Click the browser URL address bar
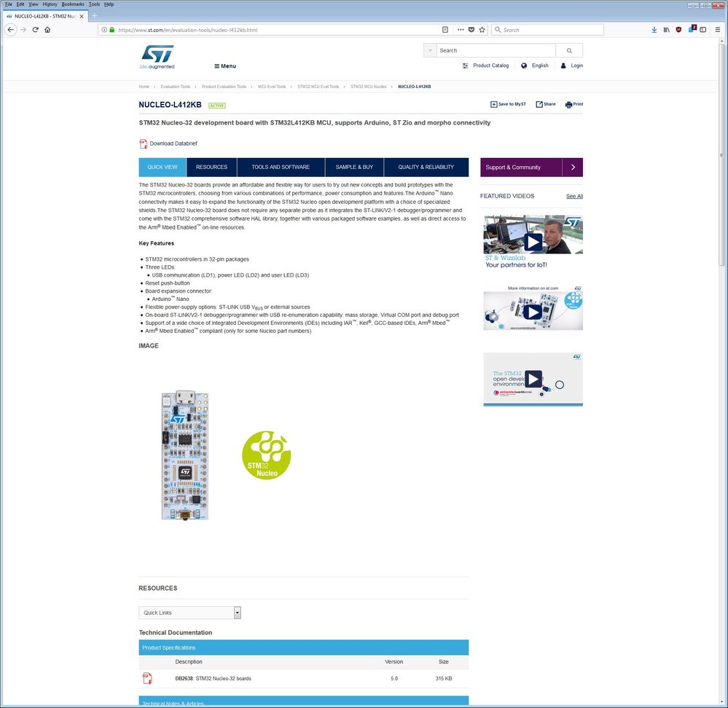The image size is (728, 708). [x=278, y=30]
